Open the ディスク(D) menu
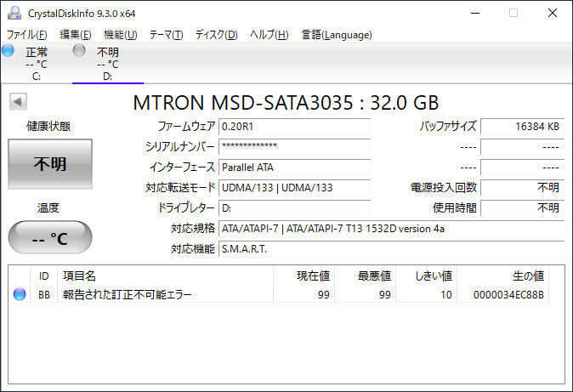Viewport: 573px width, 392px height. tap(216, 35)
